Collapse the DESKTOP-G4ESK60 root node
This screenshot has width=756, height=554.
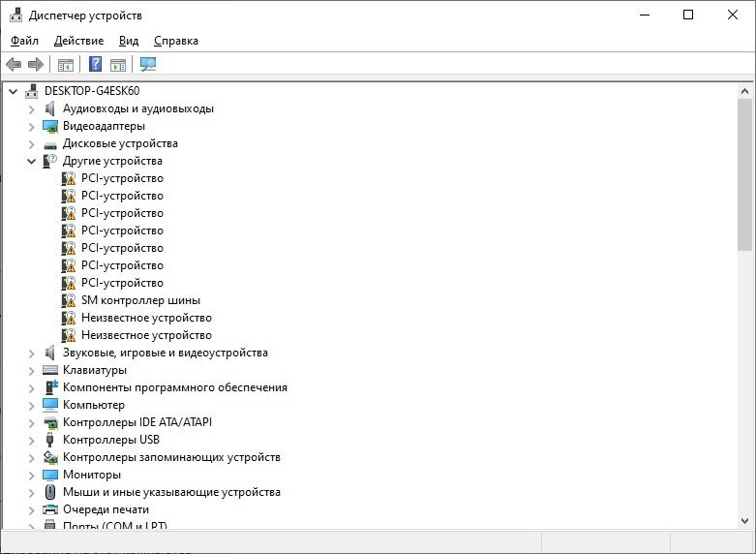pos(13,91)
